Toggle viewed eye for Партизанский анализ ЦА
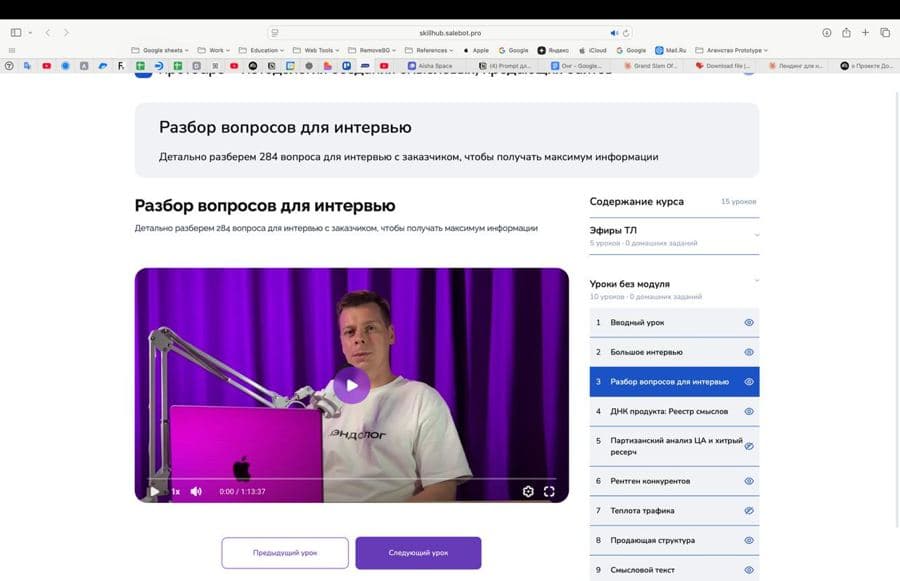Viewport: 900px width, 581px height. 749,446
